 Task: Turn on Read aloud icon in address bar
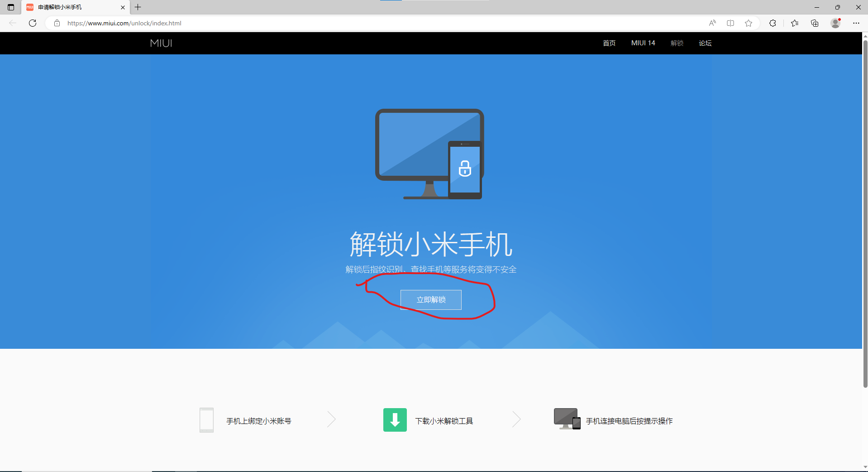click(x=712, y=23)
